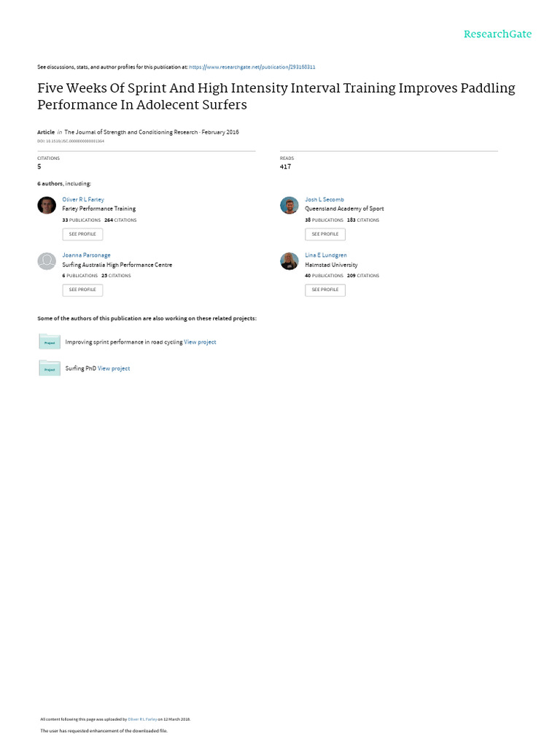Click the uploader name link in the footer
This screenshot has height=747, width=560.
click(142, 719)
